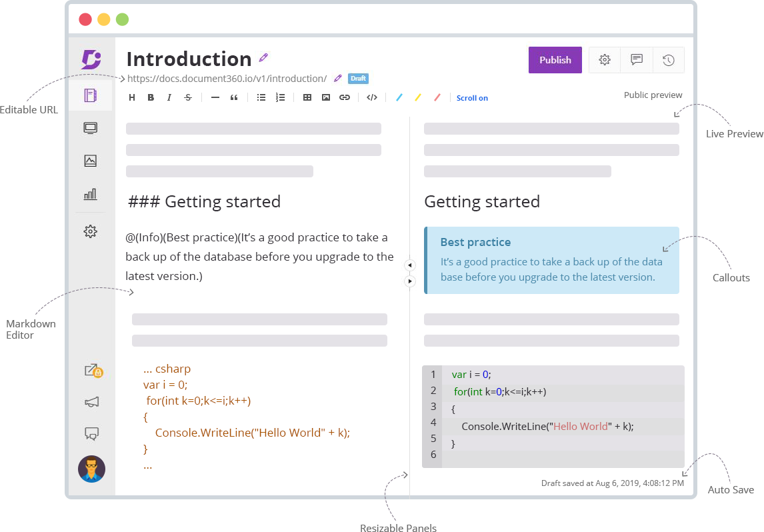The image size is (764, 532).
Task: Edit the article URL pencil icon
Action: pos(338,79)
